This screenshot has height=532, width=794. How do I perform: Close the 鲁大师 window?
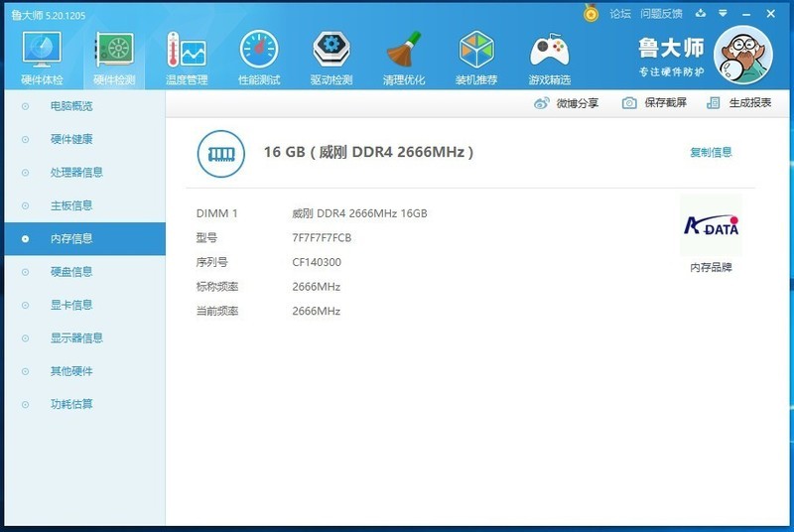[771, 14]
